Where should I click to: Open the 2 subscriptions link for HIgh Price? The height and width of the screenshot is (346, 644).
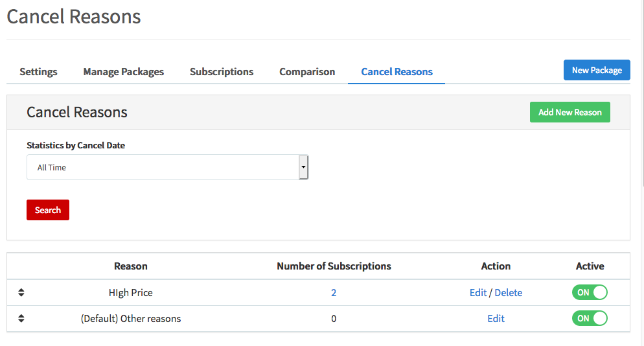click(x=334, y=293)
